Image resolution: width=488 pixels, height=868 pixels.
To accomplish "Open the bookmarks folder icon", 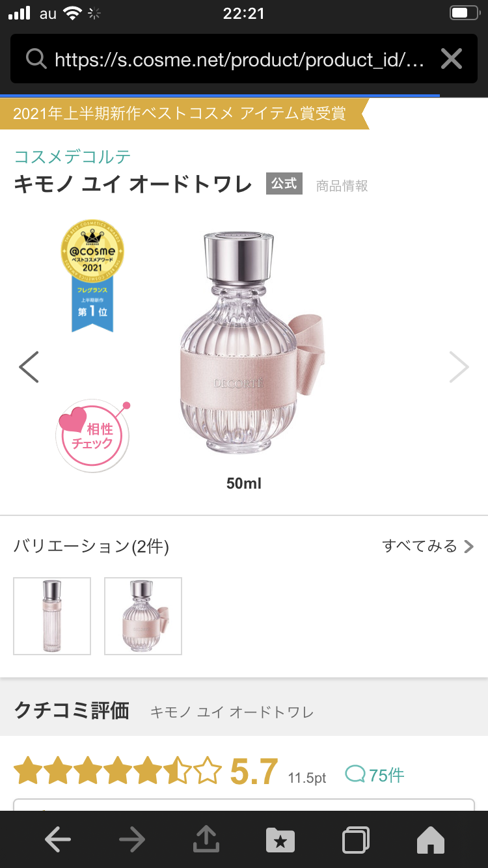I will point(280,840).
